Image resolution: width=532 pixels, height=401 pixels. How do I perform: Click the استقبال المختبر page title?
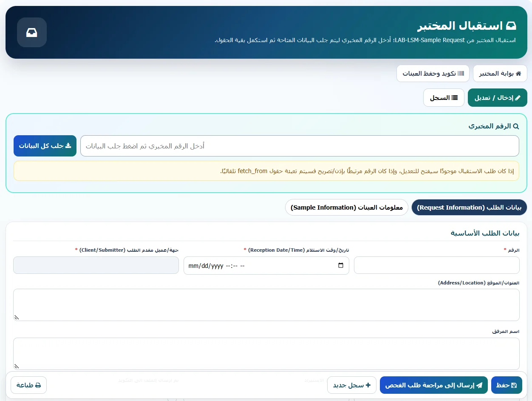pos(467,26)
